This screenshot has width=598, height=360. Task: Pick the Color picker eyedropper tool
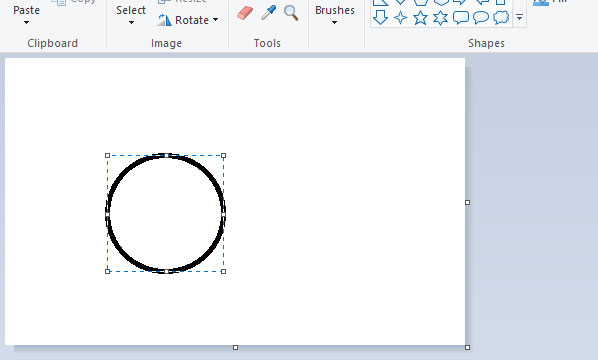268,13
